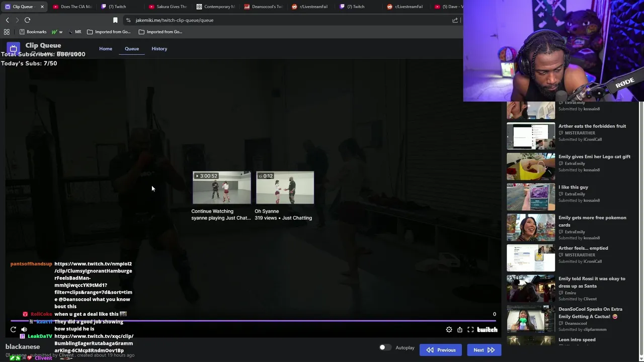The image size is (644, 362).
Task: Enter fullscreen with the player icon
Action: (x=470, y=330)
